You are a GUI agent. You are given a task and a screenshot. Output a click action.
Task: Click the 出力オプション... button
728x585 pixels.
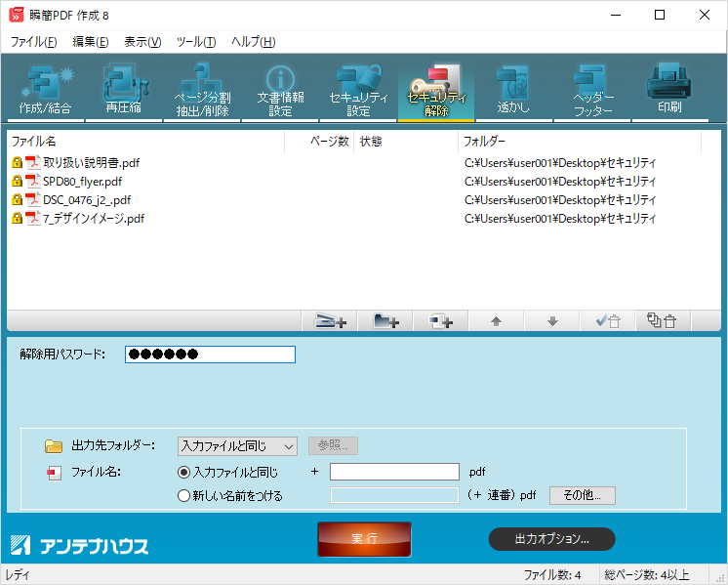(551, 539)
